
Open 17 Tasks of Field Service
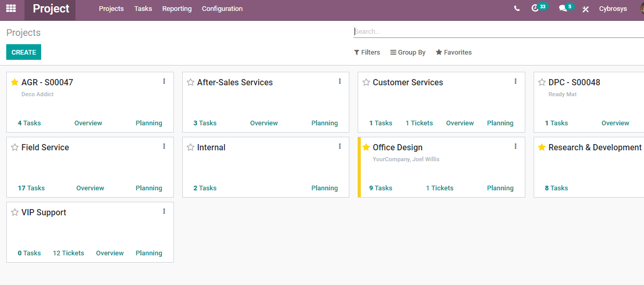click(x=31, y=188)
